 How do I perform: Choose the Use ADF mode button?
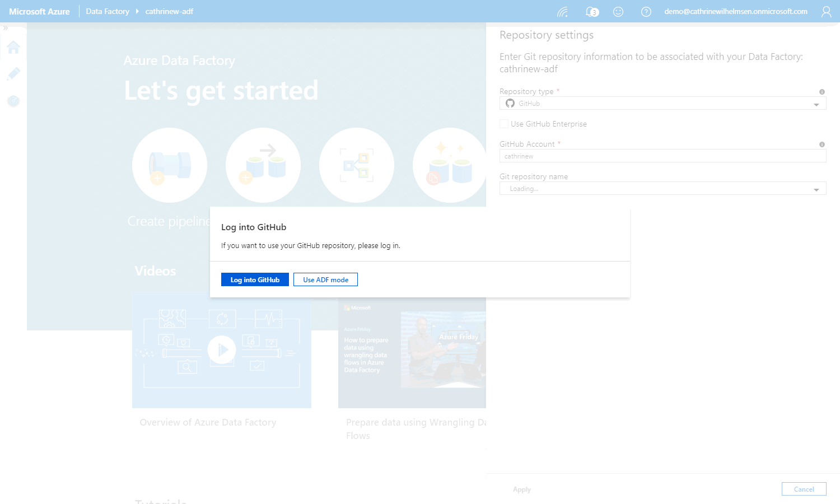325,279
